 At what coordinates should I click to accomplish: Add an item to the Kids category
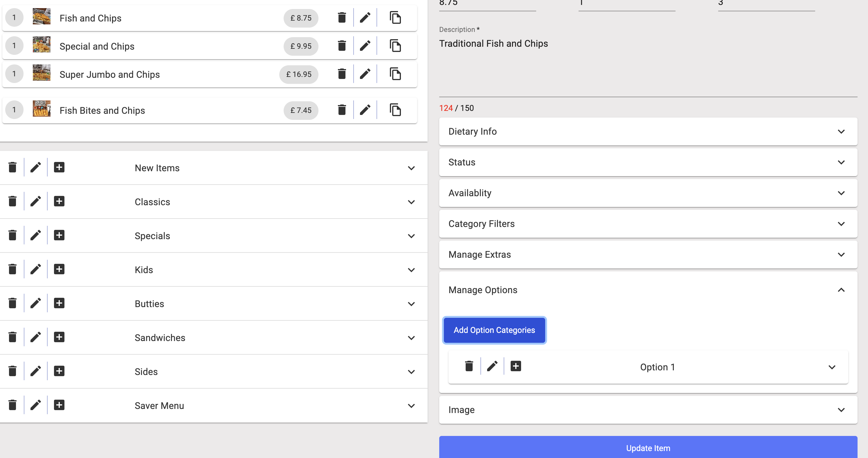59,269
